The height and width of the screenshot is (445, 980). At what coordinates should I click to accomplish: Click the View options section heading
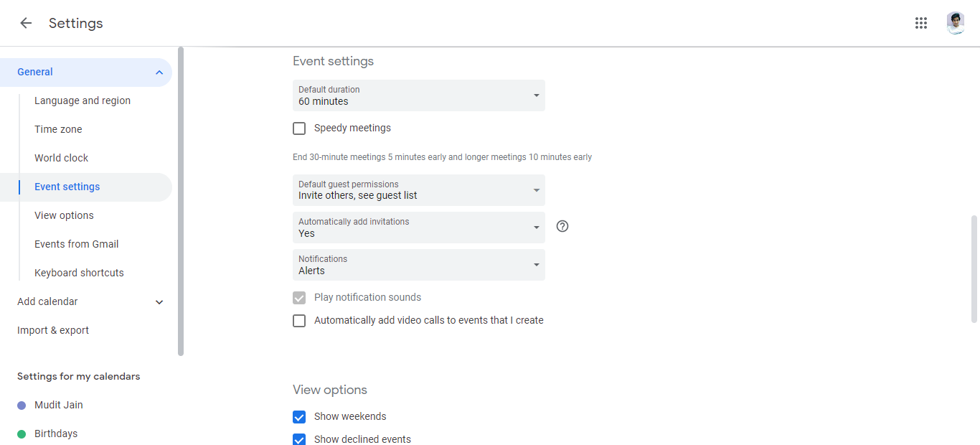click(330, 390)
